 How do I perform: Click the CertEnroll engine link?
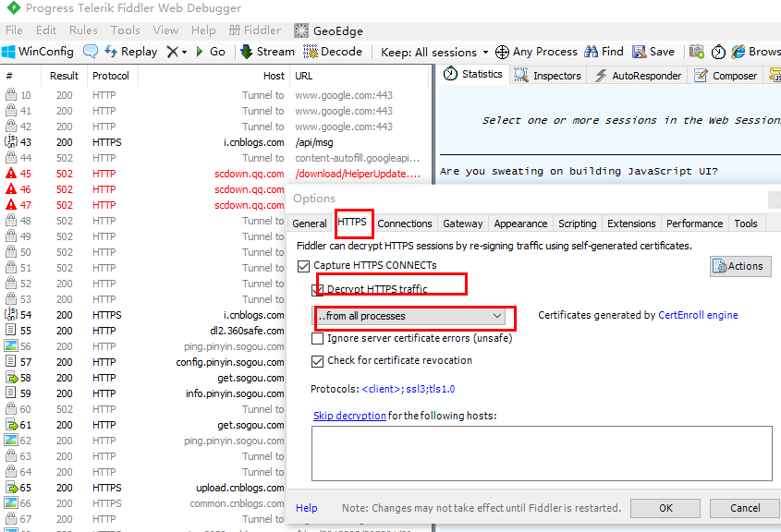(x=698, y=315)
